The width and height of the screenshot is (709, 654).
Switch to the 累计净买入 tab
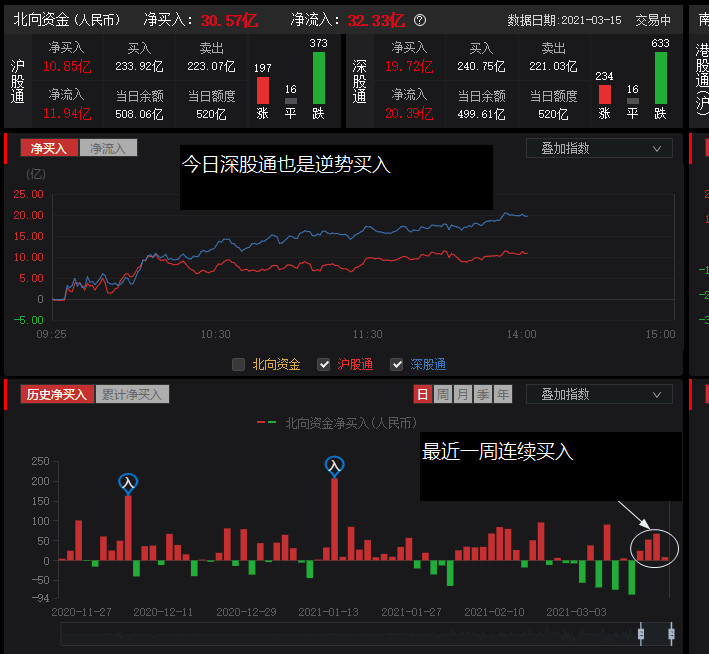[x=132, y=394]
